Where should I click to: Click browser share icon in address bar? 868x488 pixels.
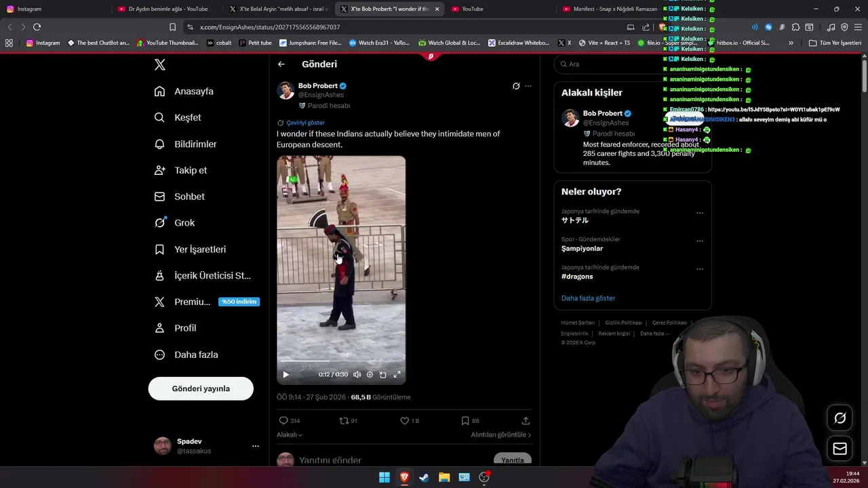pos(646,27)
